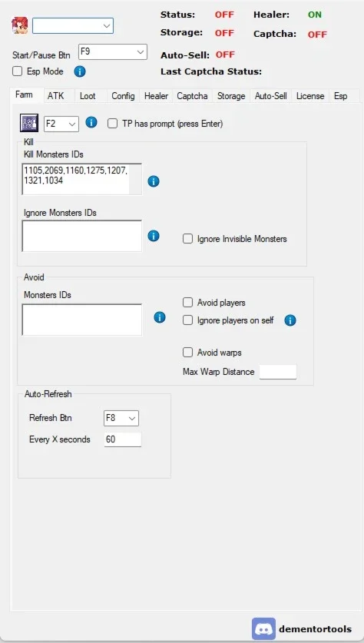Screen dimensions: 364x643
Task: Open the Start/Pause Btn F9 dropdown
Action: (x=113, y=52)
